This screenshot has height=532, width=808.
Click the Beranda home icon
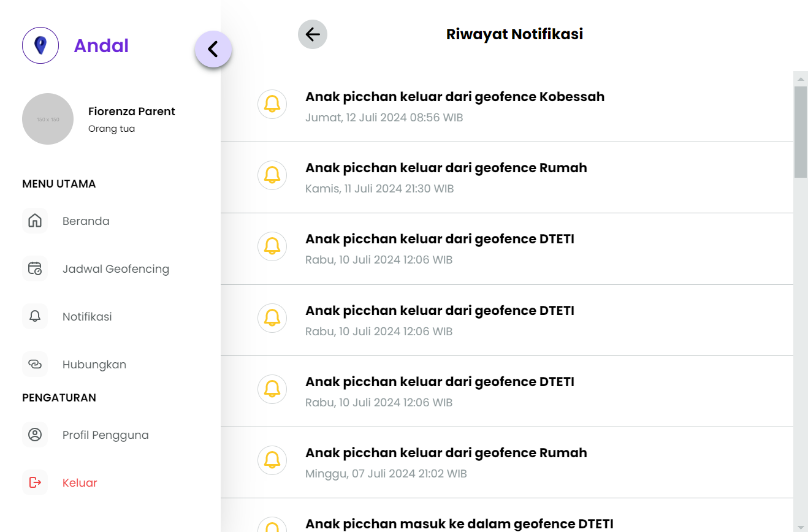[35, 221]
